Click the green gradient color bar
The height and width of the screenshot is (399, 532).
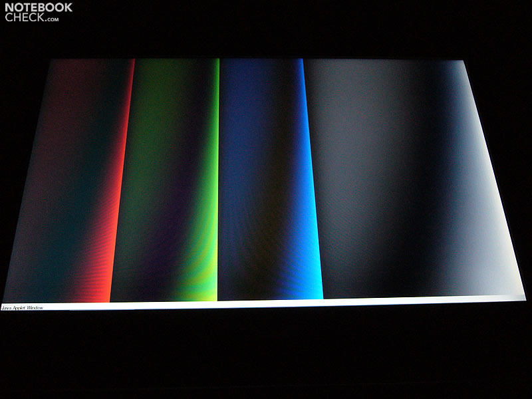pos(166,180)
